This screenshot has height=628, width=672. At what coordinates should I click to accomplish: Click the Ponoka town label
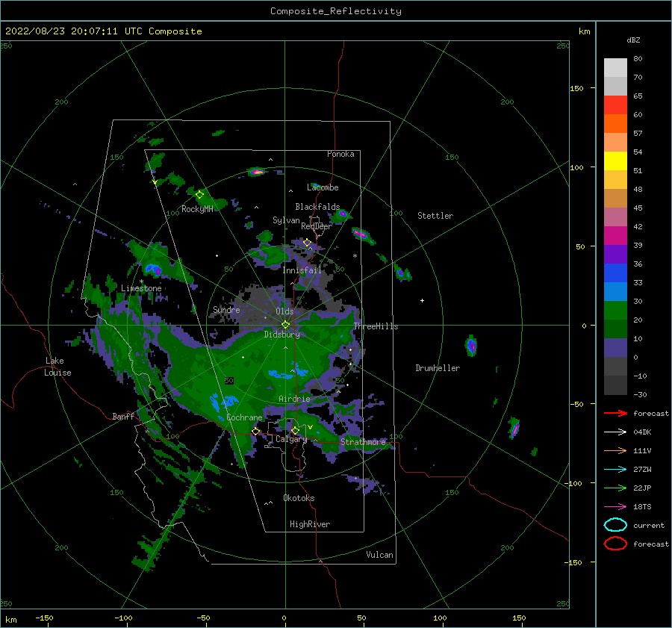pyautogui.click(x=340, y=154)
